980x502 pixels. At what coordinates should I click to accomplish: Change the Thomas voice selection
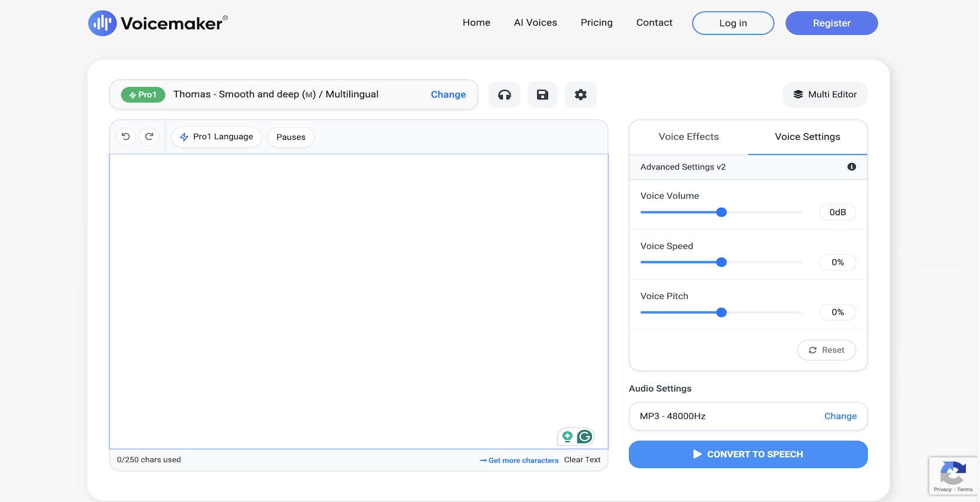pos(448,94)
